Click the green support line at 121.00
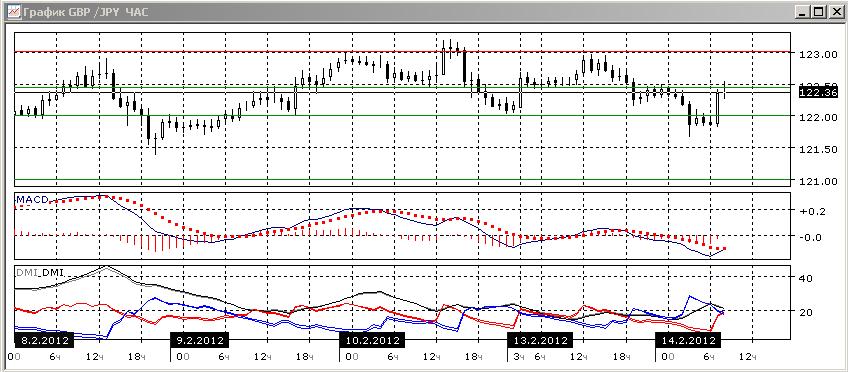The height and width of the screenshot is (372, 848). (x=403, y=179)
